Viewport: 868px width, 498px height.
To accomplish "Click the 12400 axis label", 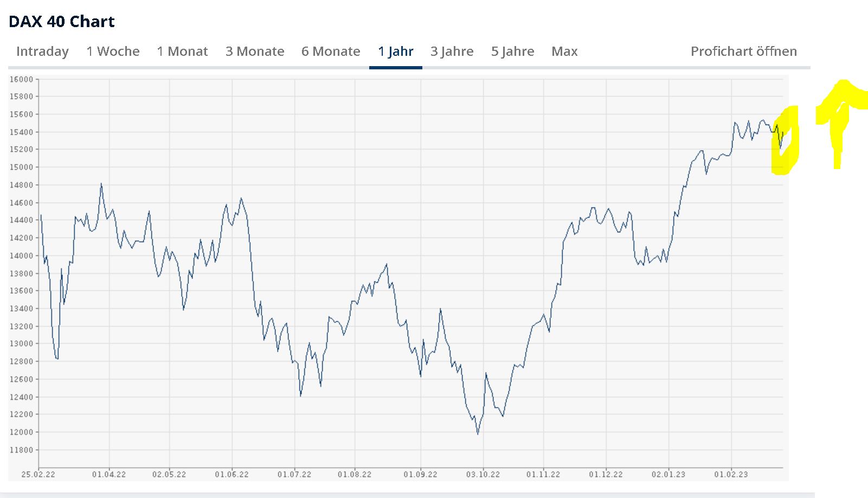I will click(22, 397).
